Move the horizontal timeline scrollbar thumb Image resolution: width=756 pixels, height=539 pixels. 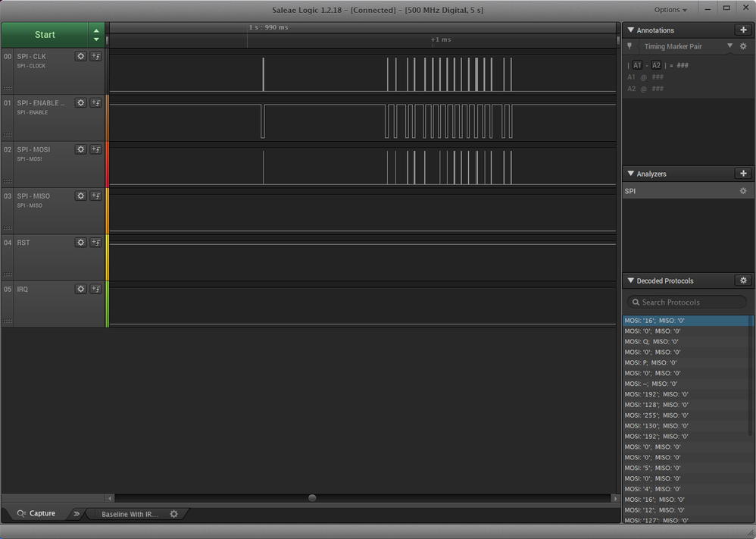312,498
